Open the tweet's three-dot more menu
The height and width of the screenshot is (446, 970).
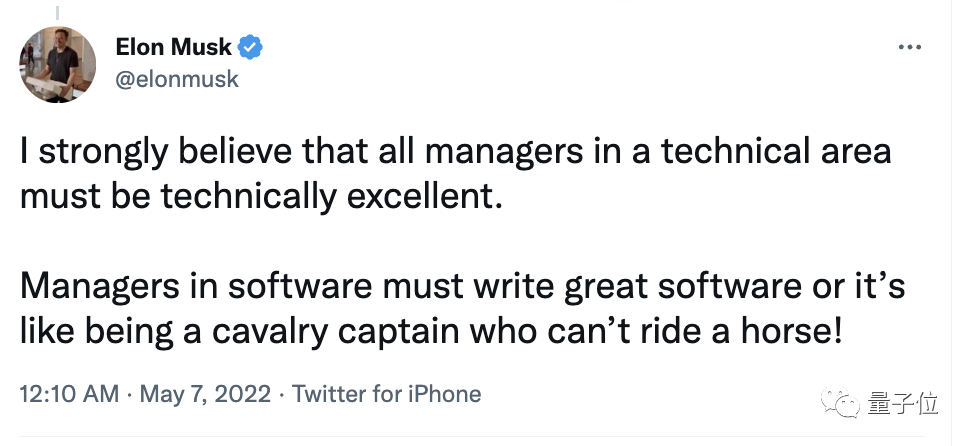click(x=909, y=47)
